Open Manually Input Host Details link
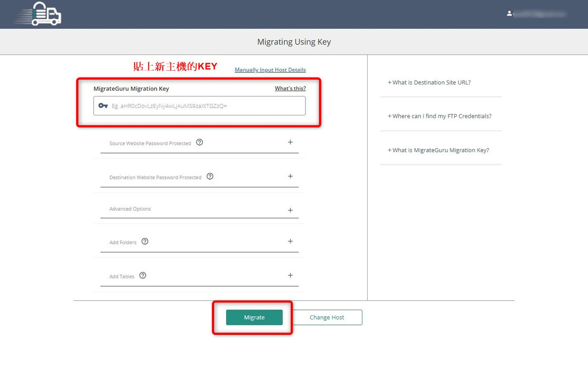This screenshot has width=588, height=380. point(270,70)
